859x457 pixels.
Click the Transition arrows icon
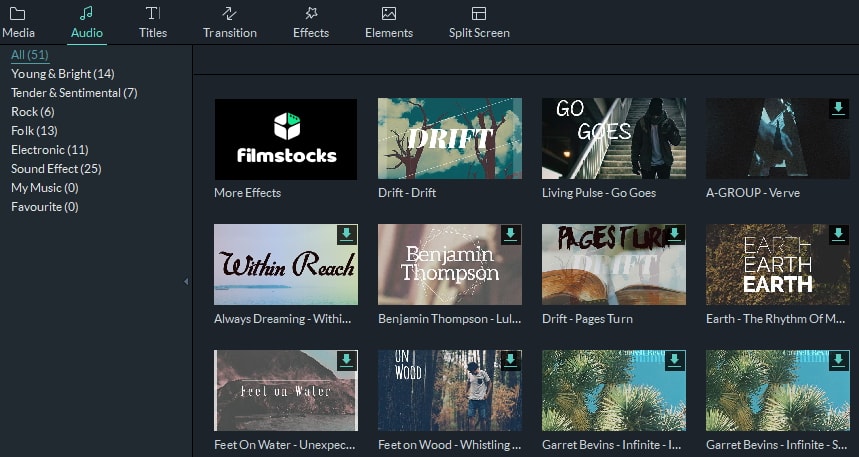(x=230, y=14)
